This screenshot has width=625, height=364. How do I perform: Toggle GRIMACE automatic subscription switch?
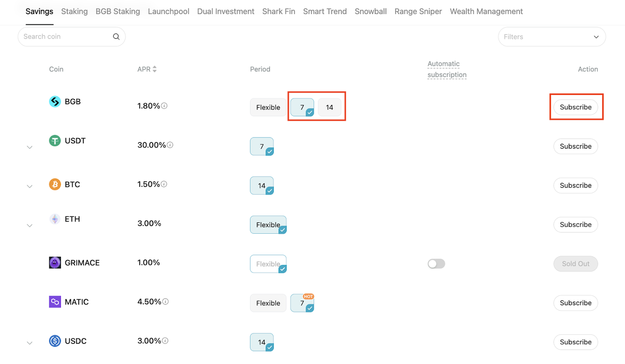[x=436, y=264]
